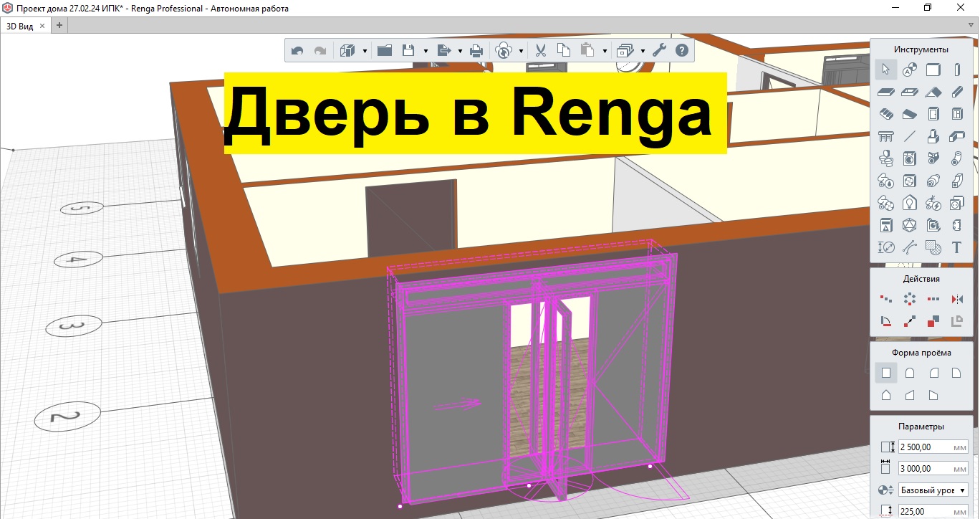This screenshot has height=519, width=980.
Task: Select the toilet plumbing fixture tool
Action: pos(886,158)
